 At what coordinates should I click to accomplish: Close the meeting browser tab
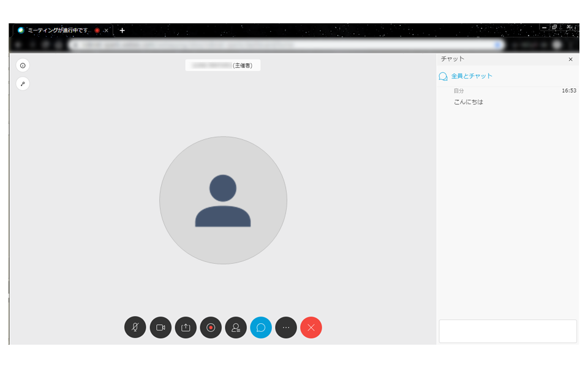106,31
